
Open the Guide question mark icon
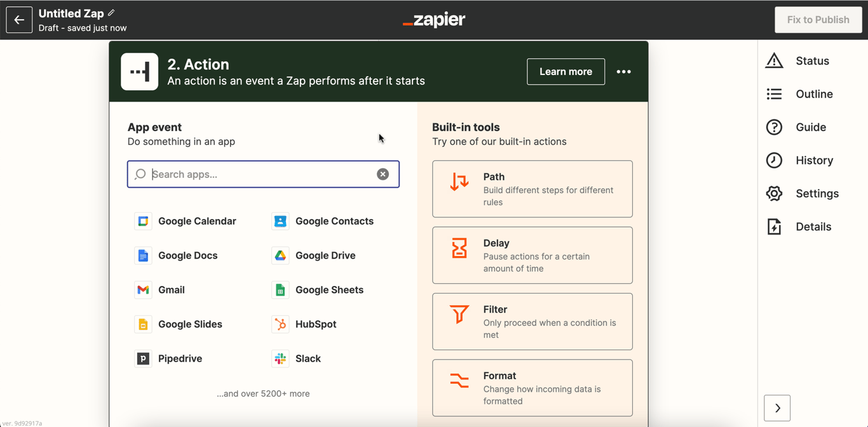pyautogui.click(x=774, y=127)
